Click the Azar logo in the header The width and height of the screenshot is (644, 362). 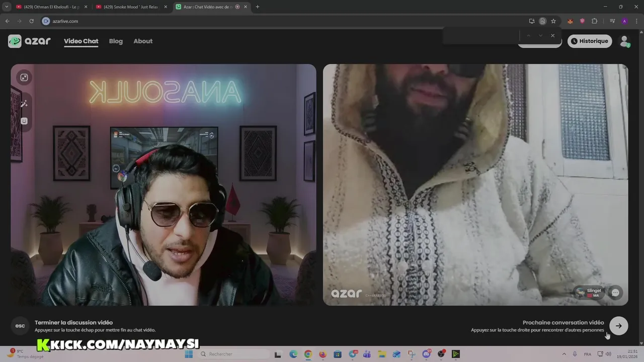coord(29,41)
